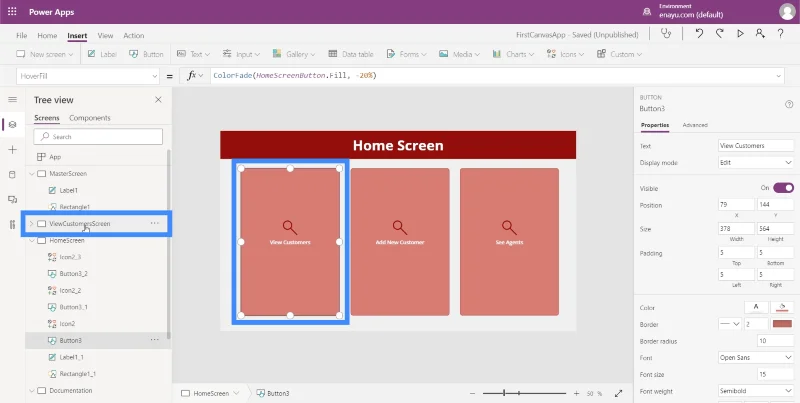The width and height of the screenshot is (800, 403).
Task: Click the Button3 breadcrumb
Action: tap(273, 393)
